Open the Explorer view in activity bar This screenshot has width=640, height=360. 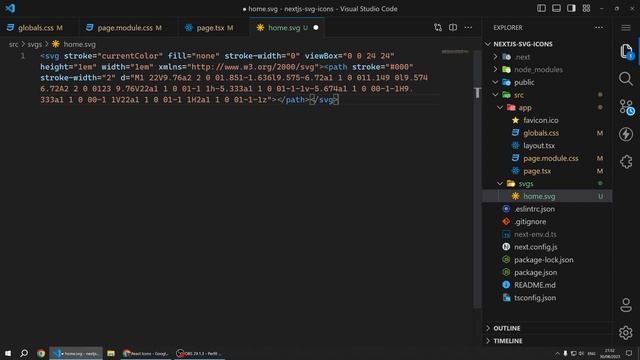coord(626,51)
